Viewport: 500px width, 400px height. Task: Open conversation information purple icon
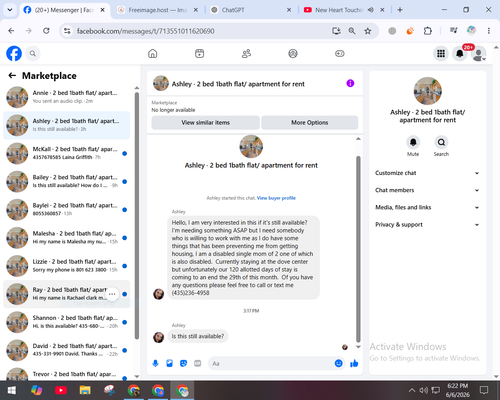click(x=350, y=83)
